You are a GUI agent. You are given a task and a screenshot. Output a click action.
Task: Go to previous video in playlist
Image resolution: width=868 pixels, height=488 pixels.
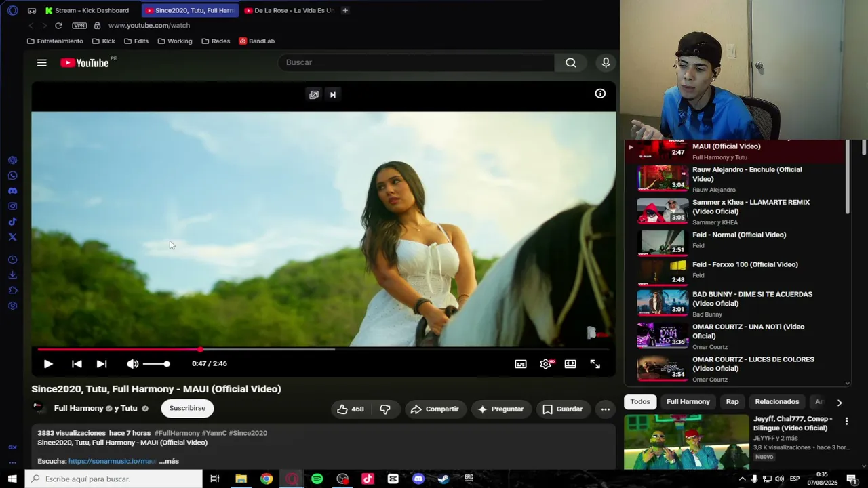pyautogui.click(x=77, y=364)
